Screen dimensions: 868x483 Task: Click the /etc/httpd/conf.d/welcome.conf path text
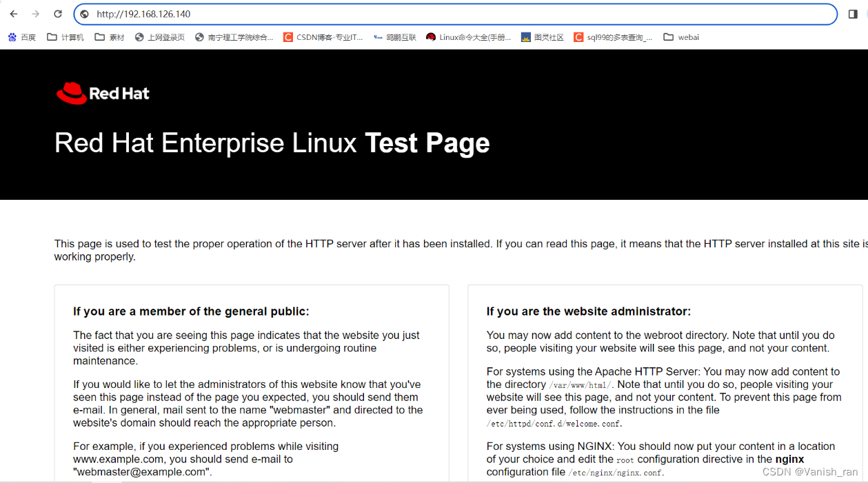coord(554,424)
